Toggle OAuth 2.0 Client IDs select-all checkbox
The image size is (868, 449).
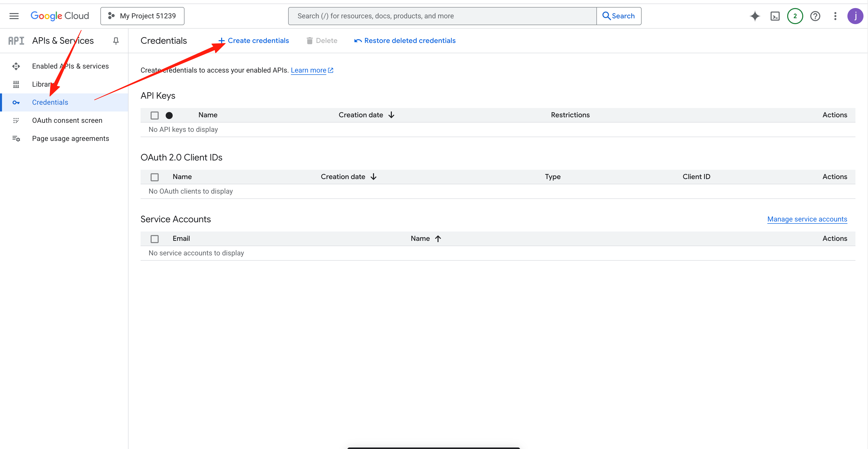pos(154,177)
